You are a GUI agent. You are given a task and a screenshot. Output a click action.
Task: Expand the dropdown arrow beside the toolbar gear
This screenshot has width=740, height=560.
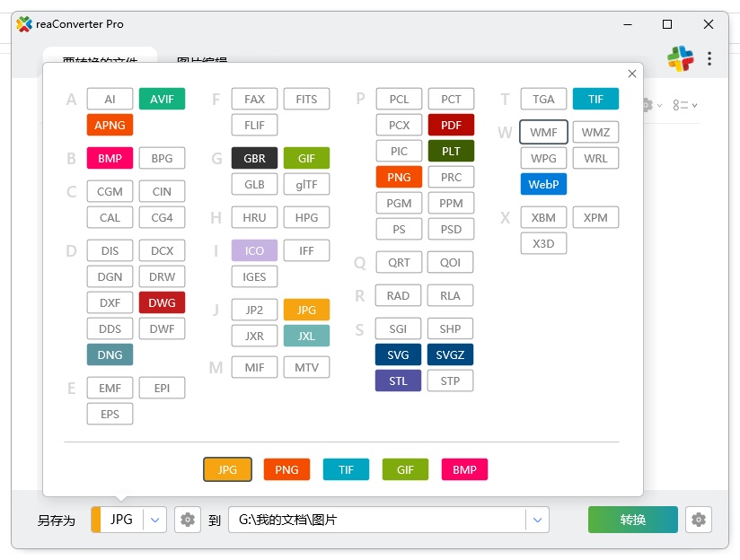pyautogui.click(x=660, y=105)
